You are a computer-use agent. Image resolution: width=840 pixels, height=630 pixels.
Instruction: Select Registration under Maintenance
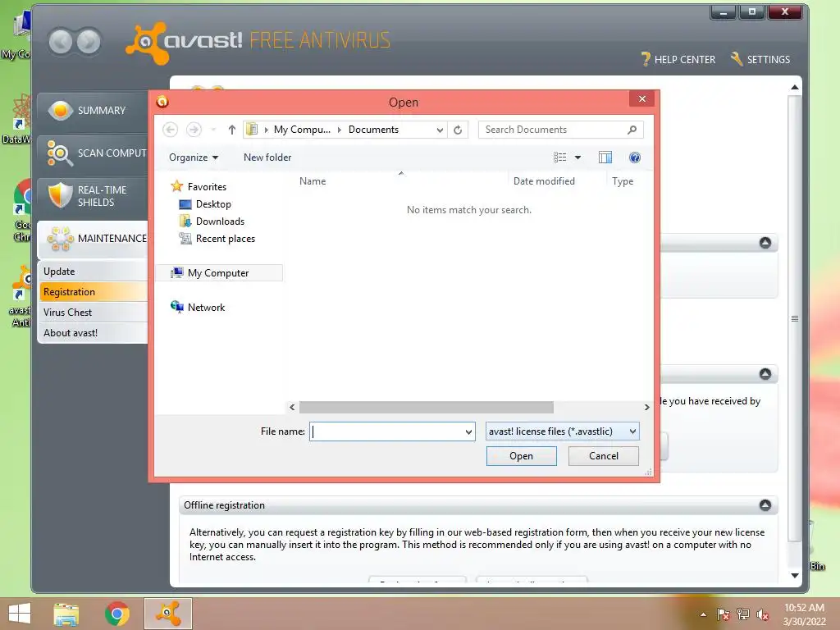coord(93,292)
